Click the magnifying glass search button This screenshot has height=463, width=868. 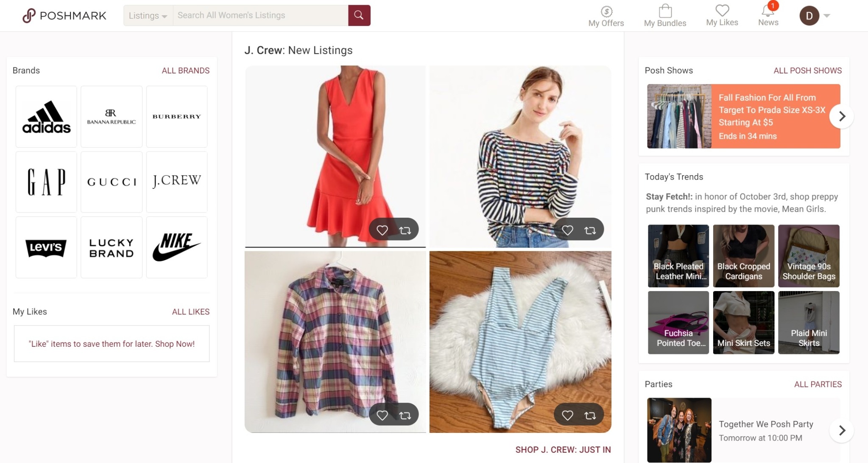point(359,15)
